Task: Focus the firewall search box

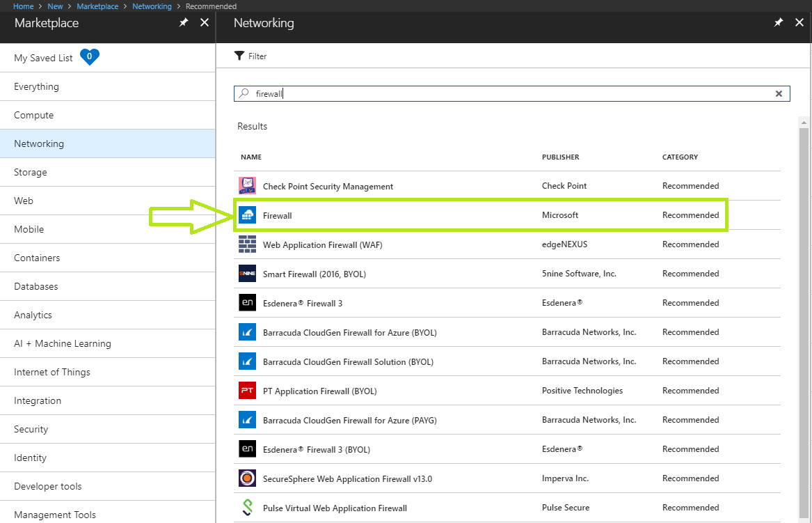Action: 511,94
